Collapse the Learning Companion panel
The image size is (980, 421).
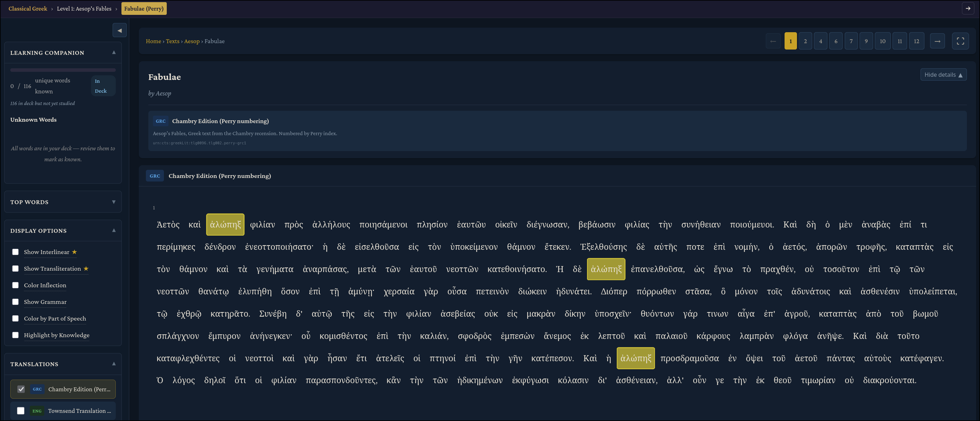(113, 52)
